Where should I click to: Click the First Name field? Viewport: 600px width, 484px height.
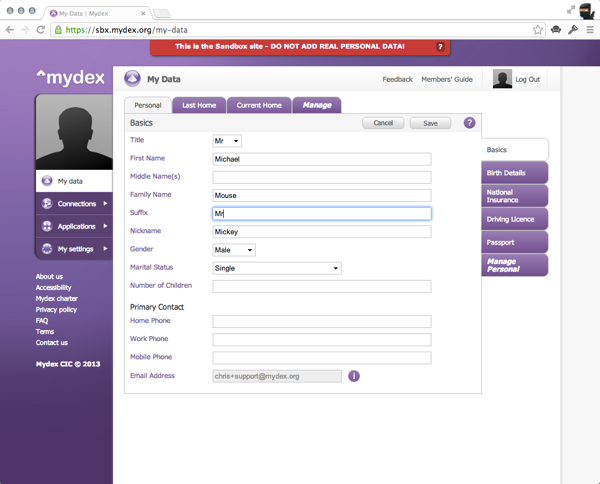(322, 159)
